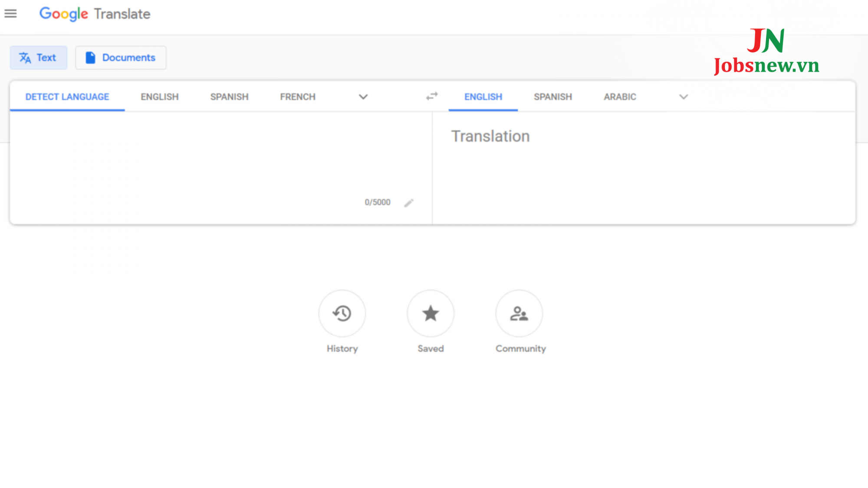Select the Text translation mode button
The width and height of the screenshot is (868, 488).
(x=39, y=58)
